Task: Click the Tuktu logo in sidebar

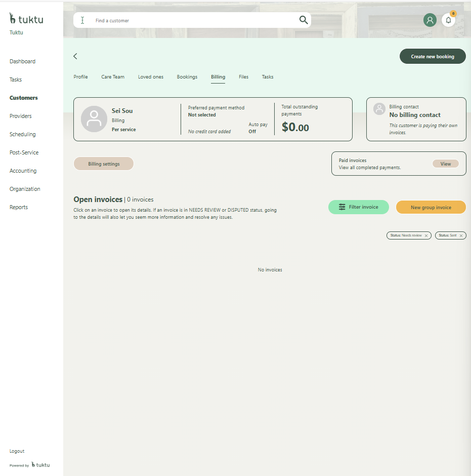Action: coord(26,19)
